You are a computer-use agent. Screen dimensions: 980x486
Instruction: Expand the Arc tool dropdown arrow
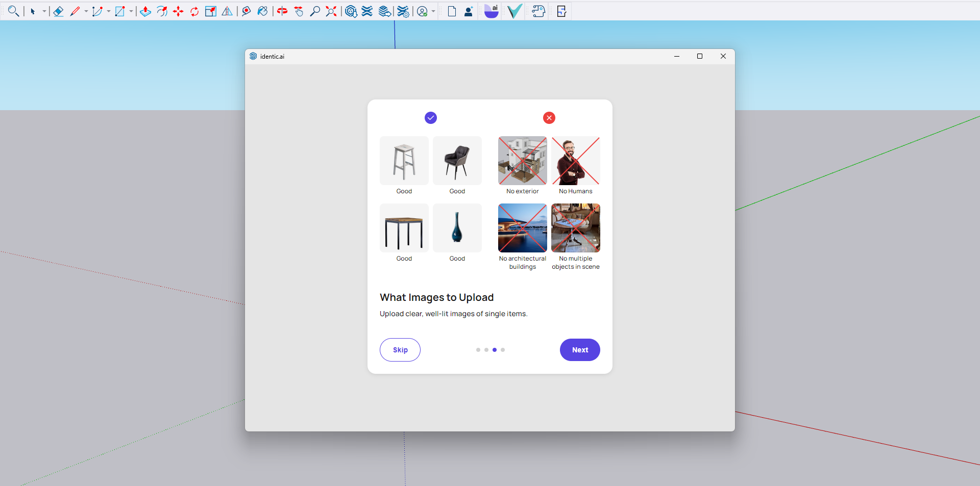click(108, 11)
